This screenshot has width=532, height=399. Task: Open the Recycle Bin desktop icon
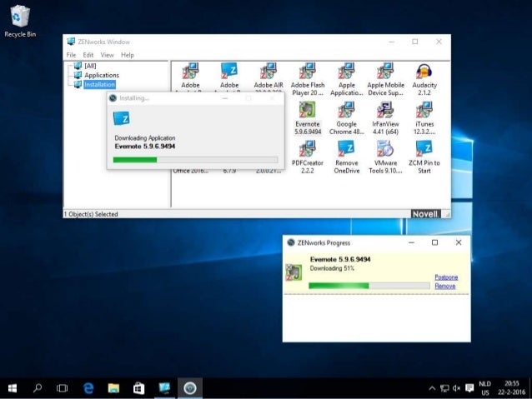[x=20, y=21]
